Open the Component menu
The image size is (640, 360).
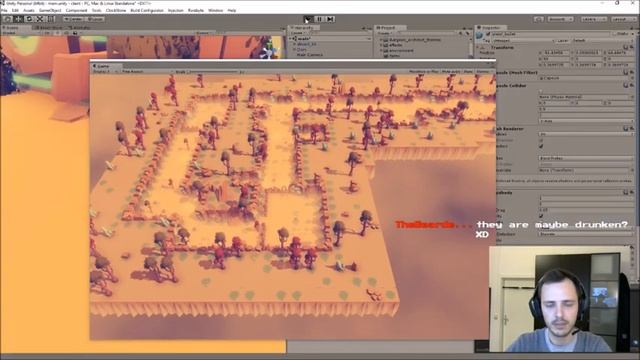(x=76, y=10)
